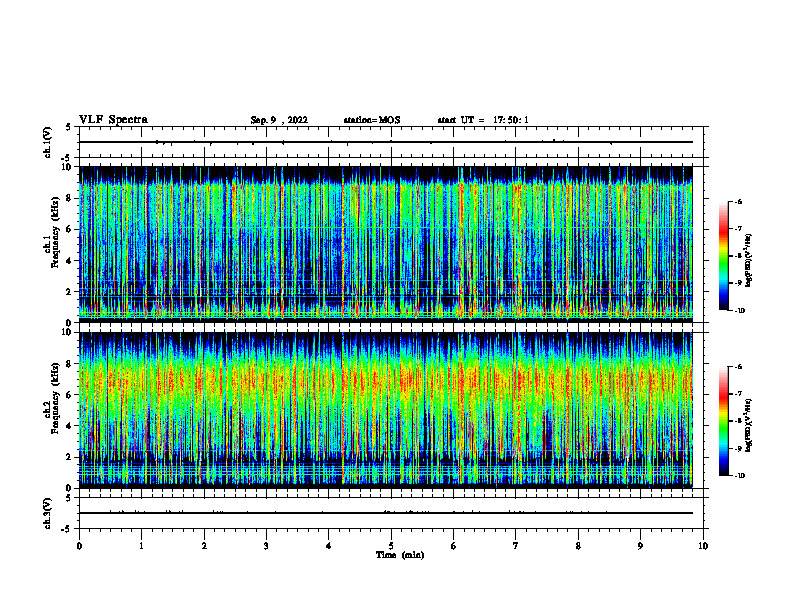
Task: Select the "start UT = 17:50: 1" text
Action: [x=483, y=120]
